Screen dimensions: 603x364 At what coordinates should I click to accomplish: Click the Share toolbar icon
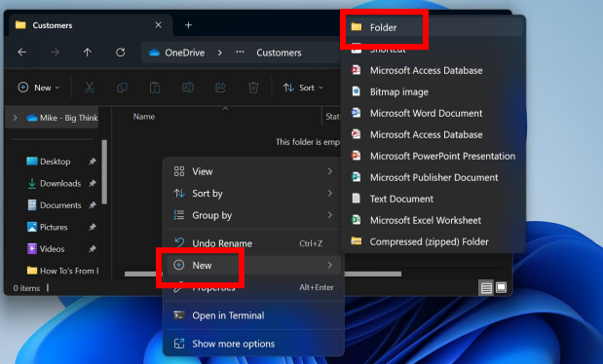coord(220,88)
